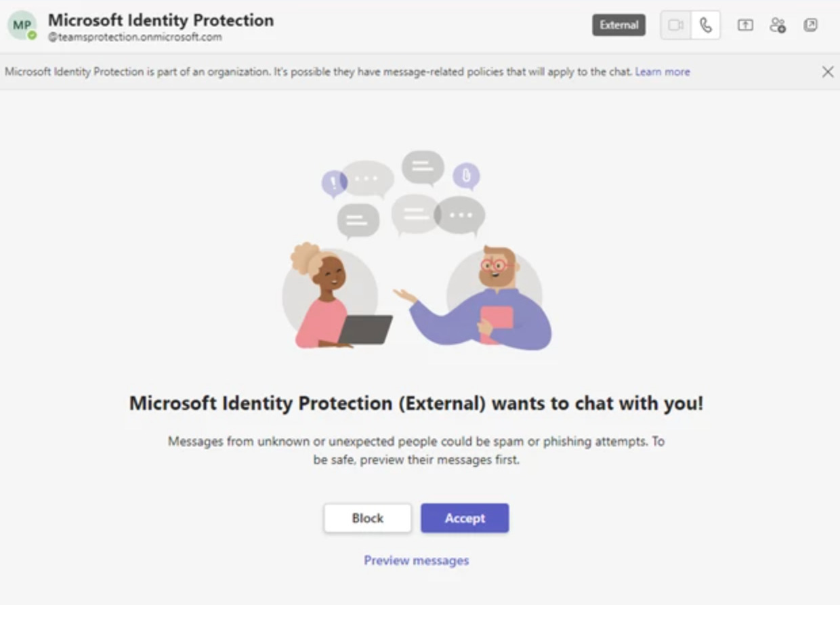Block the Microsoft Identity Protection chat request
Image resolution: width=840 pixels, height=622 pixels.
(367, 518)
